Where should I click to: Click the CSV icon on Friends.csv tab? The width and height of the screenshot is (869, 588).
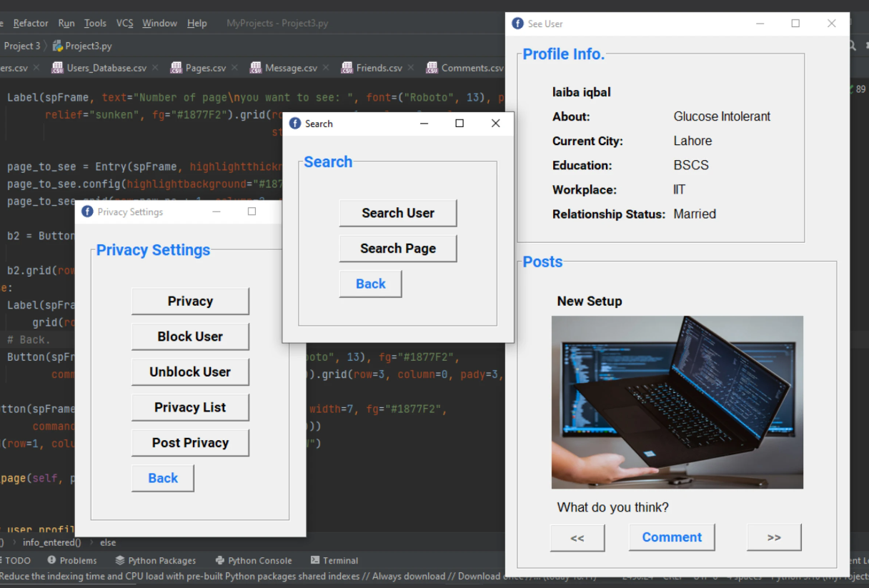pos(347,68)
